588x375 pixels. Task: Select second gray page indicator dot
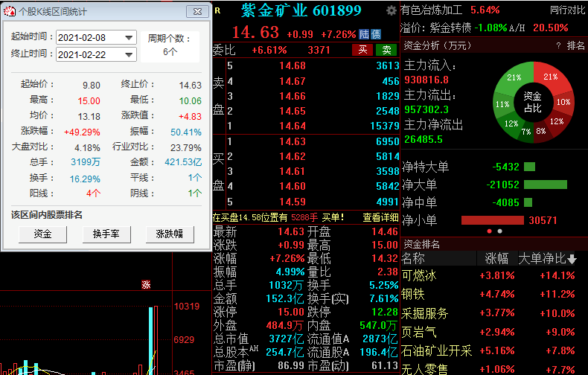pyautogui.click(x=499, y=231)
